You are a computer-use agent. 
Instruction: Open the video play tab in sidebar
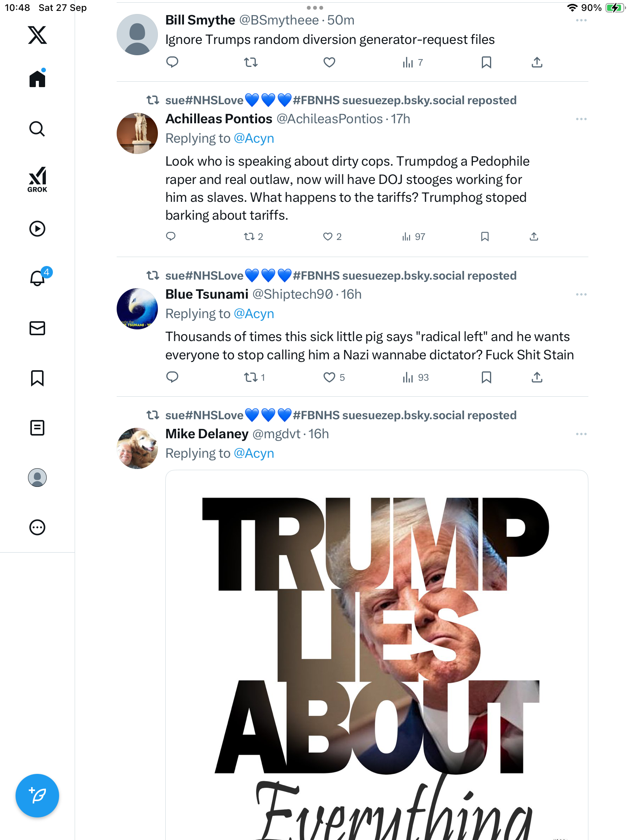37,229
